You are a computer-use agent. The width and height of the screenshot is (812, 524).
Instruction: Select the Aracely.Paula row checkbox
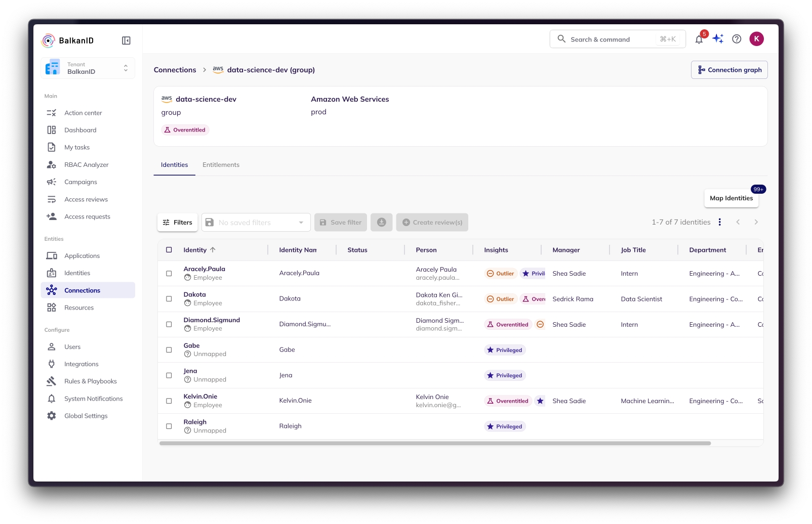[169, 274]
